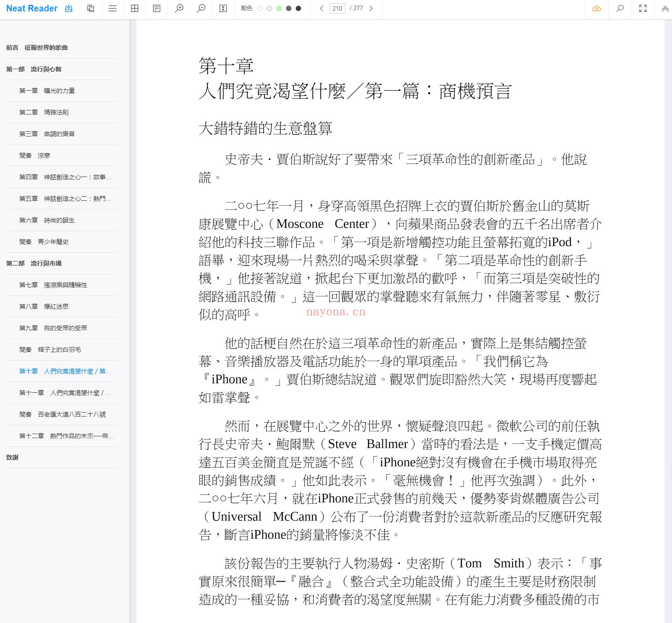672x623 pixels.
Task: Select the beige color scheme swatch
Action: (269, 8)
